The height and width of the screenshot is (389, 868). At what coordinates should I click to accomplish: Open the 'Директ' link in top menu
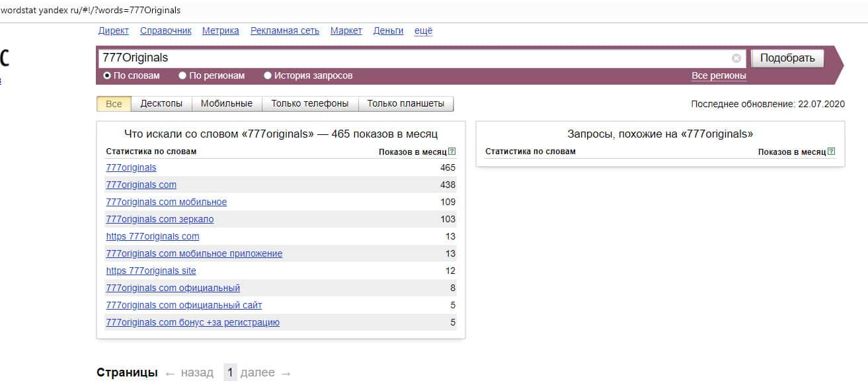coord(114,30)
